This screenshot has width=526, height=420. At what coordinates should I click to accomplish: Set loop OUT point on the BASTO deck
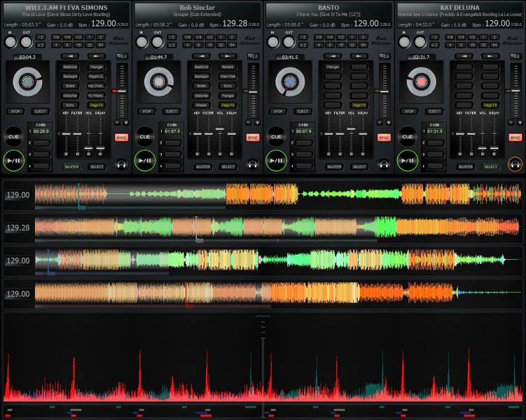point(289,42)
